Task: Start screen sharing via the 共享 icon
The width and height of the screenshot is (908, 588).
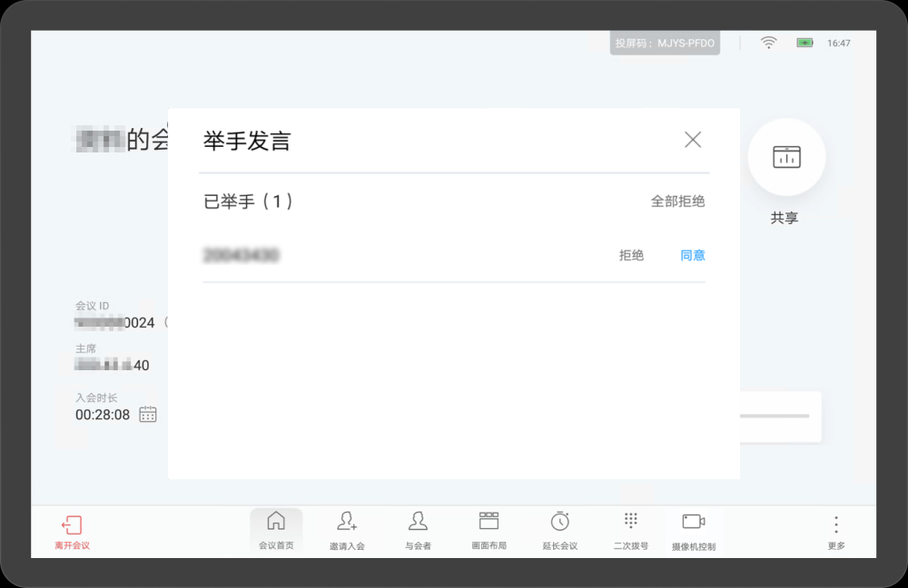Action: pos(786,156)
